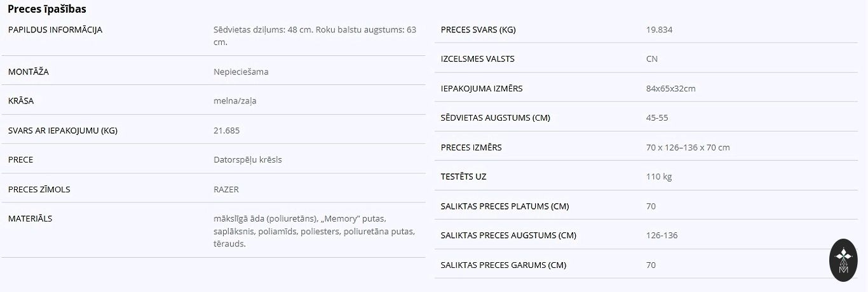Viewport: 868px width, 292px height.
Task: Click the TESTĒTS UZ label
Action: pos(464,176)
